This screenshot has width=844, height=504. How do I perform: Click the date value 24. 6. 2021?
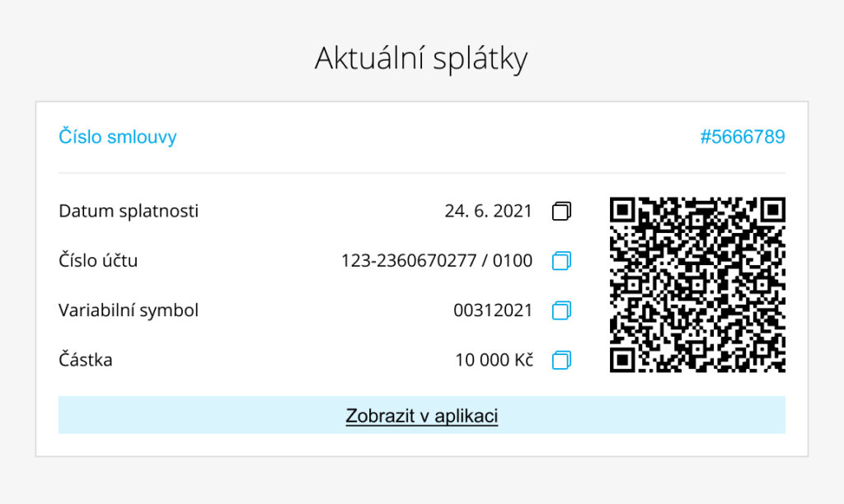coord(488,211)
